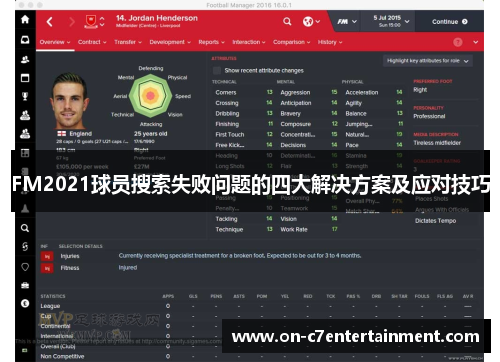
Task: Click Tireless midfielder media description
Action: [437, 143]
